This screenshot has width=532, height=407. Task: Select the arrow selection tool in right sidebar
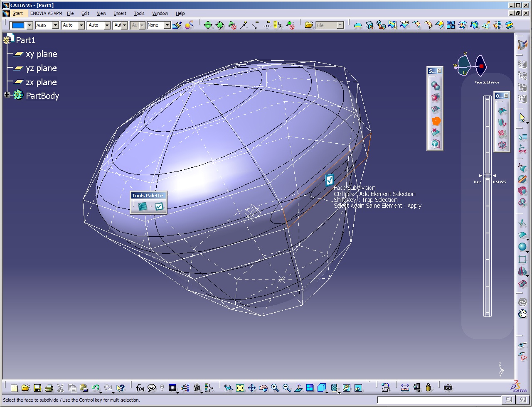(522, 117)
